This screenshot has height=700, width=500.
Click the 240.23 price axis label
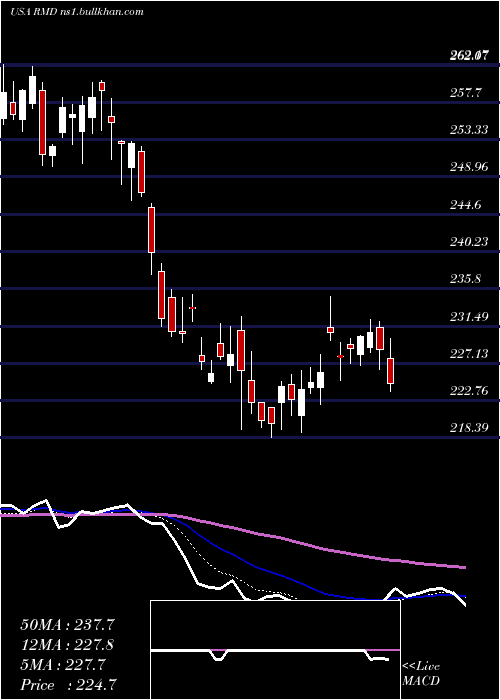click(469, 242)
